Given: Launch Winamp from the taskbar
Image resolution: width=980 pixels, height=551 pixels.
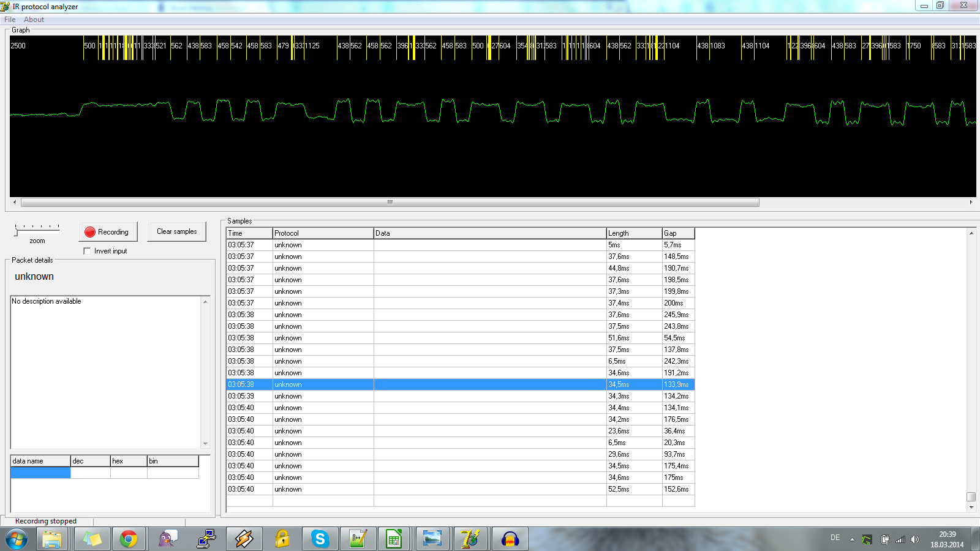Looking at the screenshot, I should pos(244,539).
